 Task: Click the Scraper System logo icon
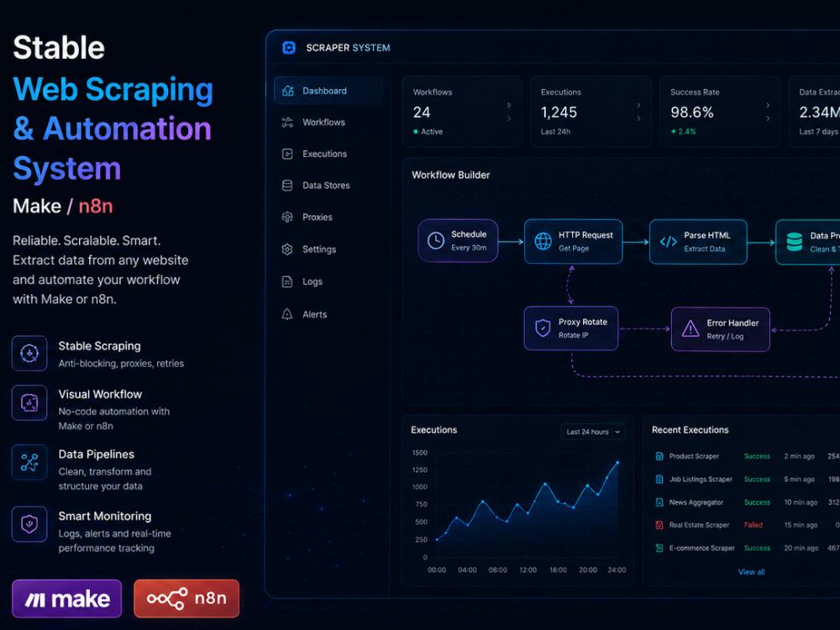(289, 48)
